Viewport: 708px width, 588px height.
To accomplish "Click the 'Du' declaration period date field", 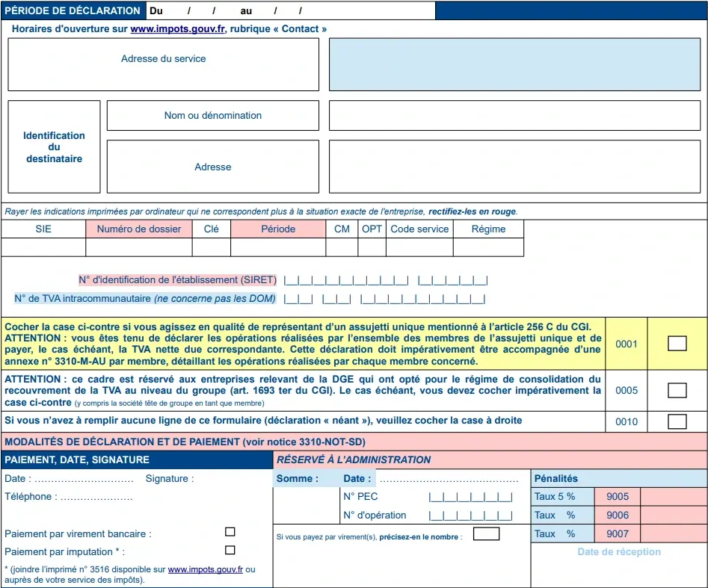I will coord(198,10).
